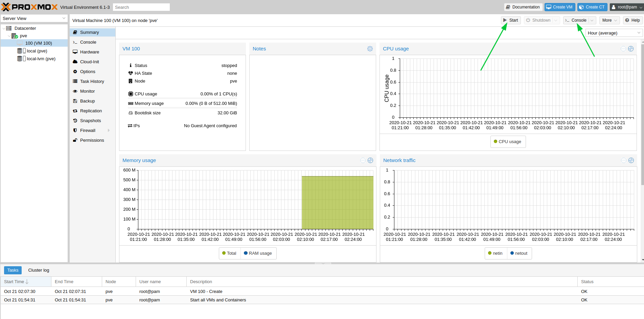The height and width of the screenshot is (319, 644).
Task: Switch to the Cluster log tab
Action: [39, 270]
